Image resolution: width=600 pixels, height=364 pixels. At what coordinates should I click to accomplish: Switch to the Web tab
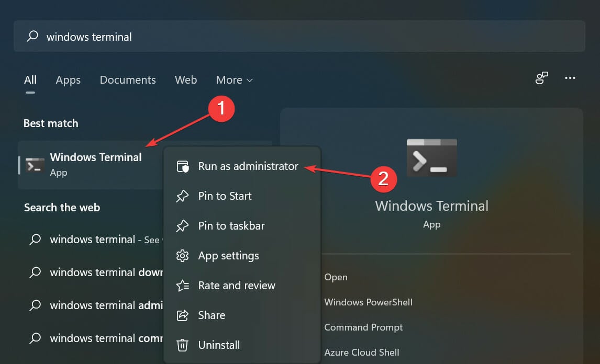[186, 80]
